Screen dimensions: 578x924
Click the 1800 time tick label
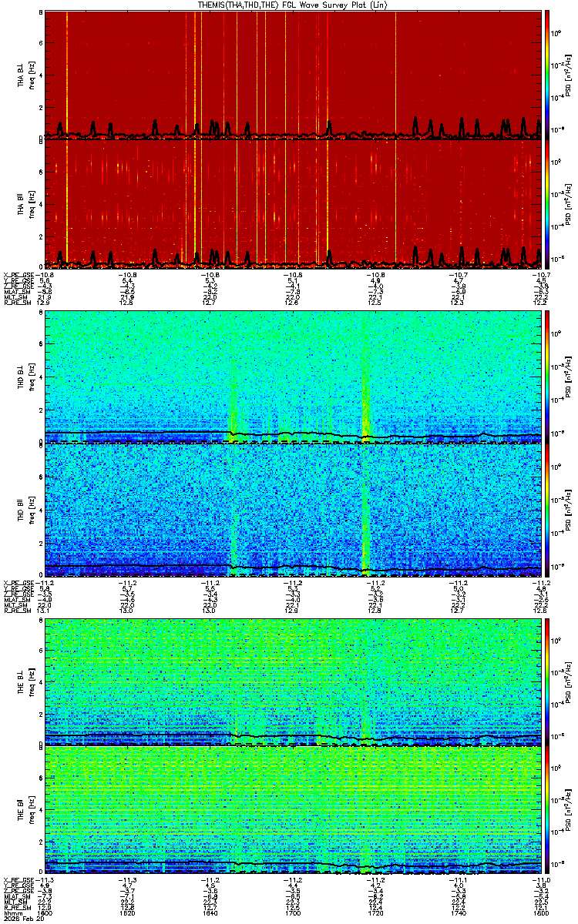pyautogui.click(x=540, y=913)
